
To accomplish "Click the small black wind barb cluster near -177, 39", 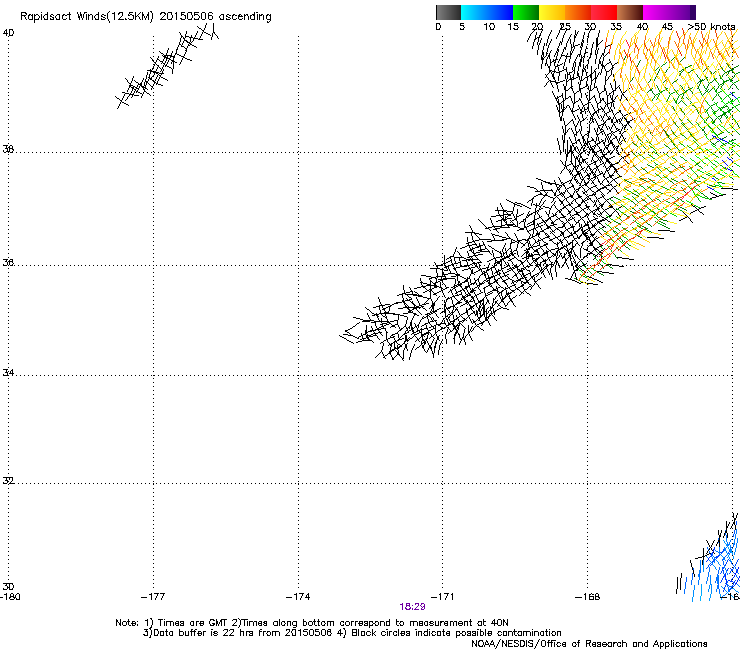I will [168, 65].
